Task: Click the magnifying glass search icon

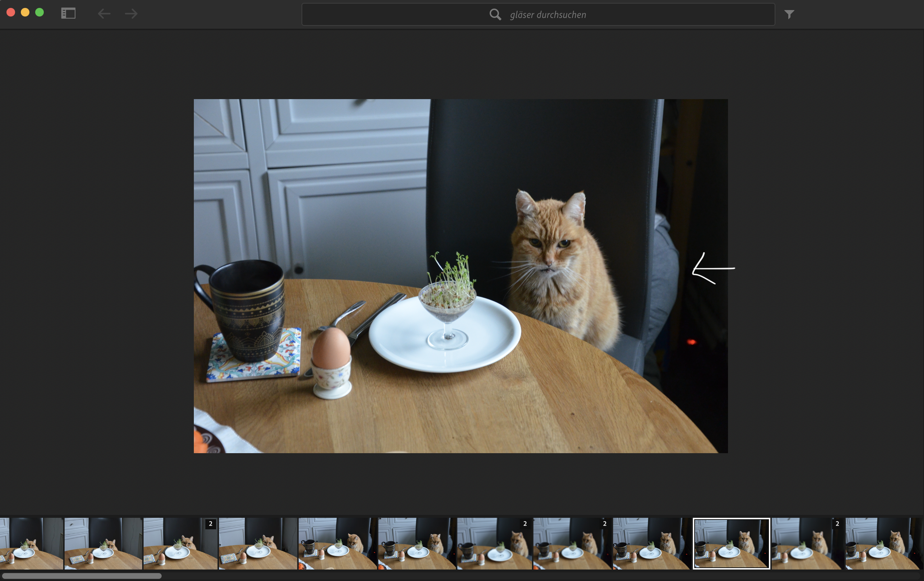Action: 495,15
